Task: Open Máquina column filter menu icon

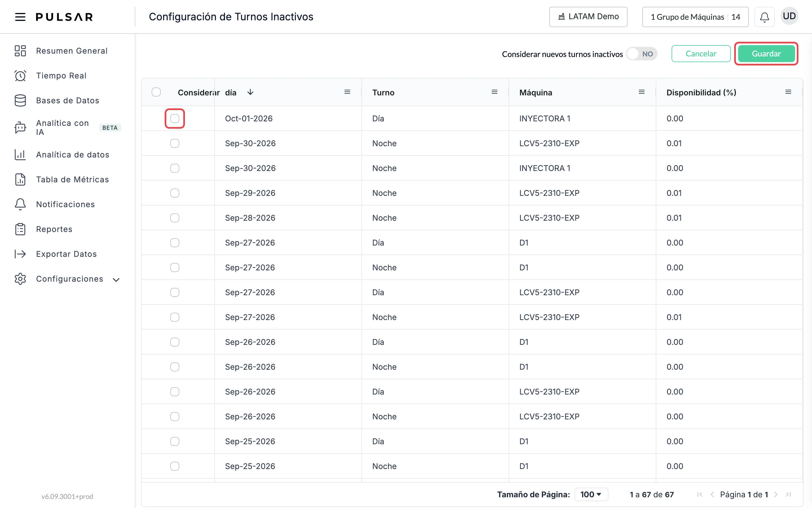Action: coord(641,92)
